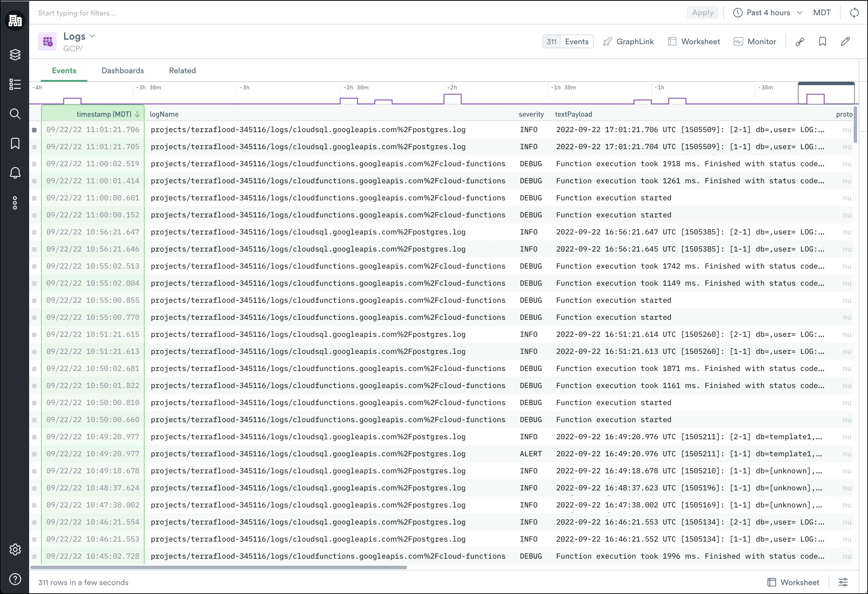Click the ALERT severity cell
The height and width of the screenshot is (594, 868).
531,454
